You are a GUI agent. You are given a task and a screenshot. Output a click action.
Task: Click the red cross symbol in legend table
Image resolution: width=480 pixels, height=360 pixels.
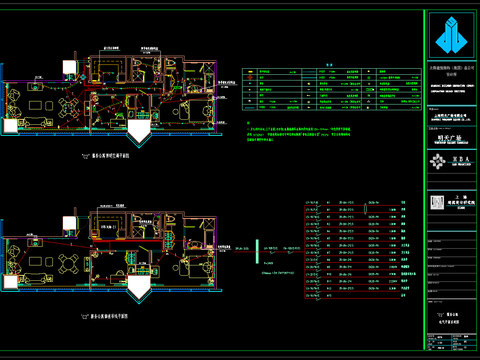(250, 77)
